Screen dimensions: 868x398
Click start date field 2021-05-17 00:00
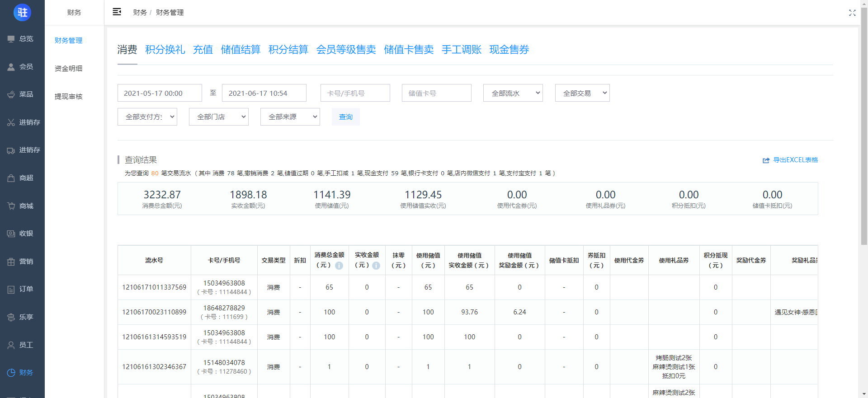(160, 93)
